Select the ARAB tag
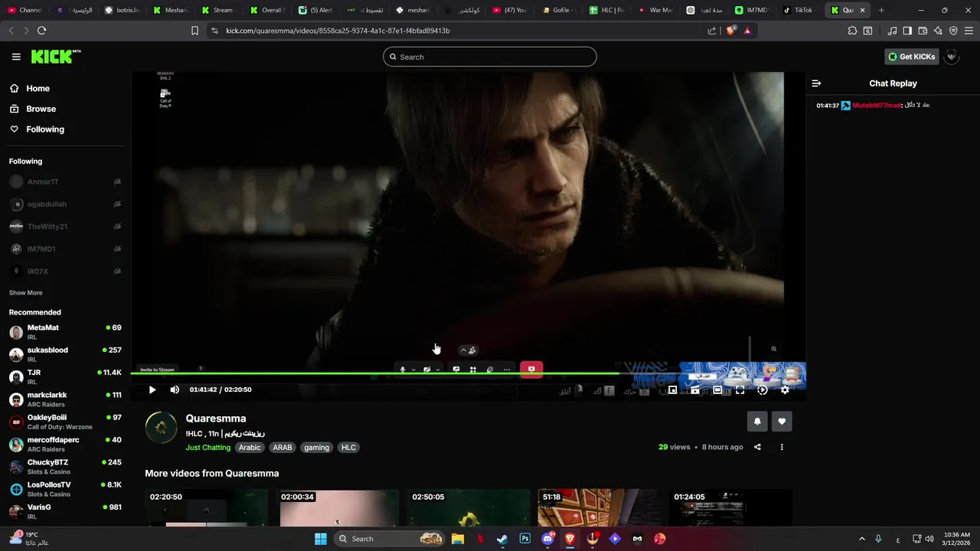980x551 pixels. click(x=283, y=448)
